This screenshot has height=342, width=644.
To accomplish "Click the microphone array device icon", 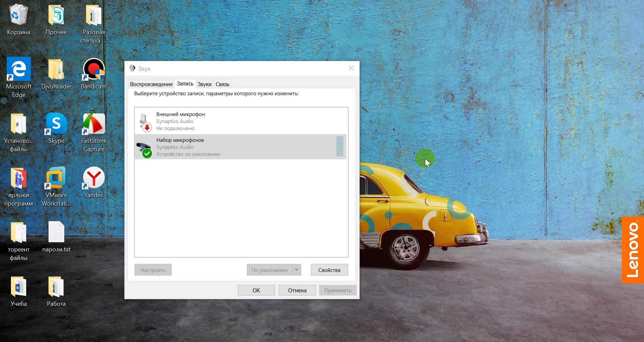I will click(x=144, y=150).
